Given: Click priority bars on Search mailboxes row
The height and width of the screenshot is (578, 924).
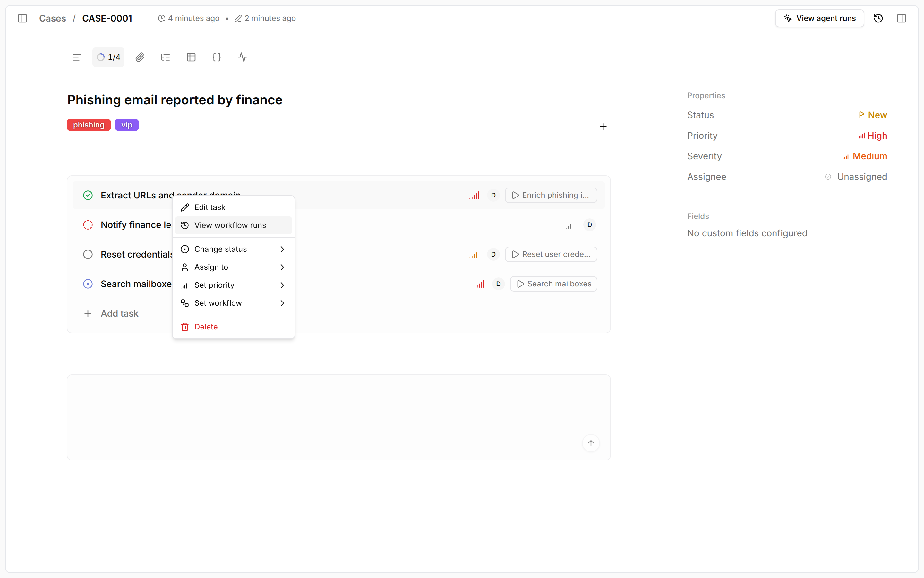Looking at the screenshot, I should point(479,284).
